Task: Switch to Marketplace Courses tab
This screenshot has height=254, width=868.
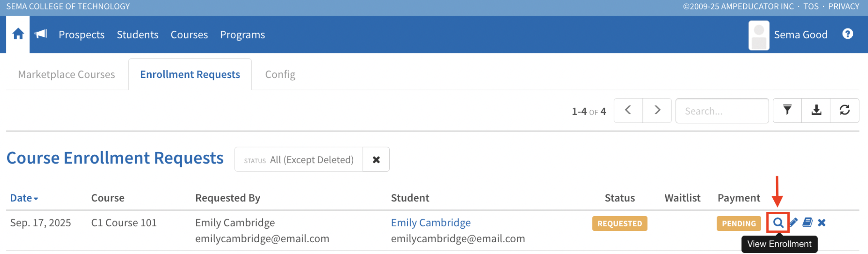Action: 66,75
